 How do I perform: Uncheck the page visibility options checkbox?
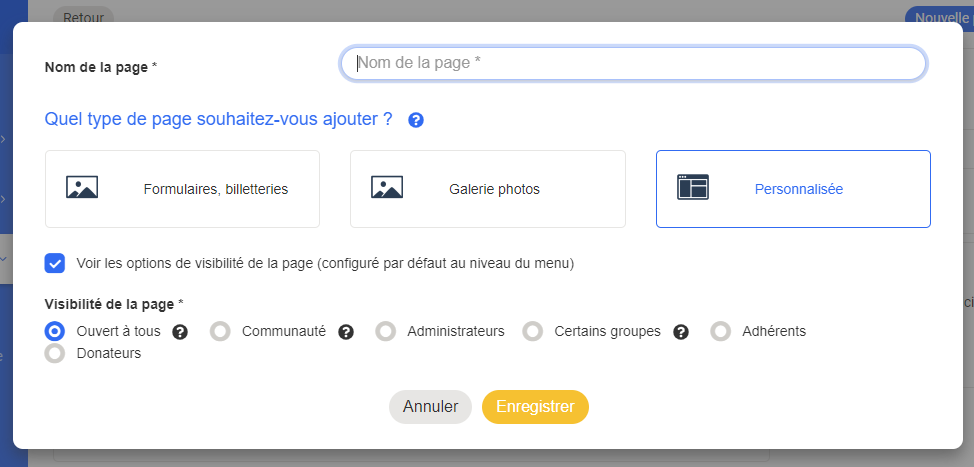(55, 263)
